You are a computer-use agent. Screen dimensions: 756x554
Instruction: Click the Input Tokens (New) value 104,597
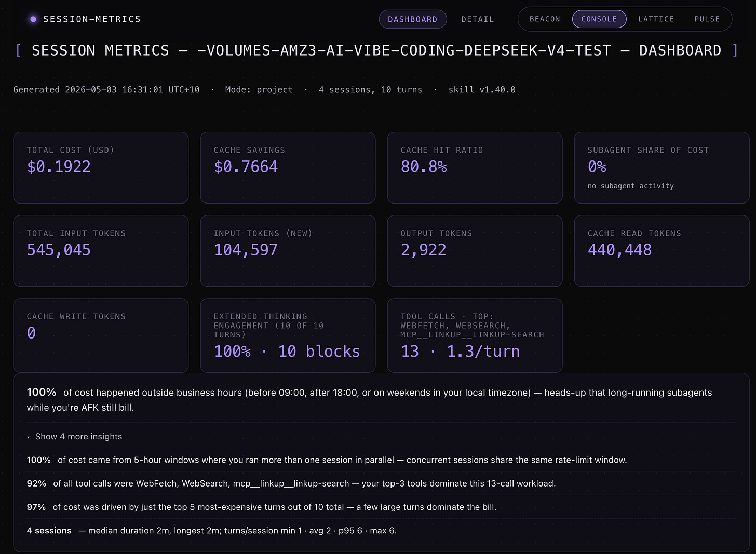pos(246,250)
